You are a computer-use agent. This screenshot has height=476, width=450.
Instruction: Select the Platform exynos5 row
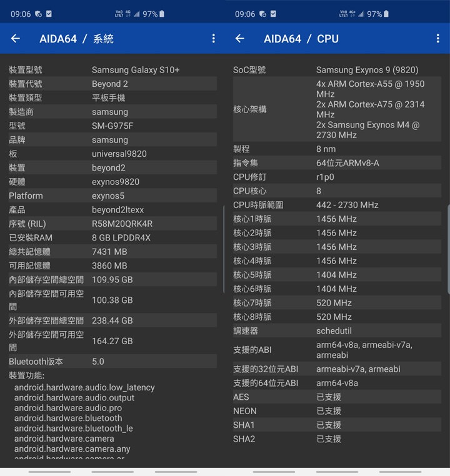tap(112, 196)
